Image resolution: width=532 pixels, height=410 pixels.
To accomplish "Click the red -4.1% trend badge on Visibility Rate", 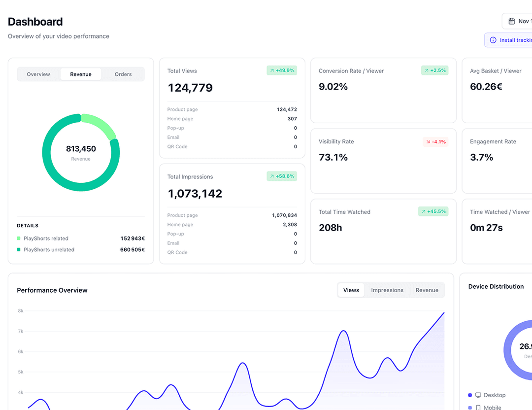I will coord(434,141).
